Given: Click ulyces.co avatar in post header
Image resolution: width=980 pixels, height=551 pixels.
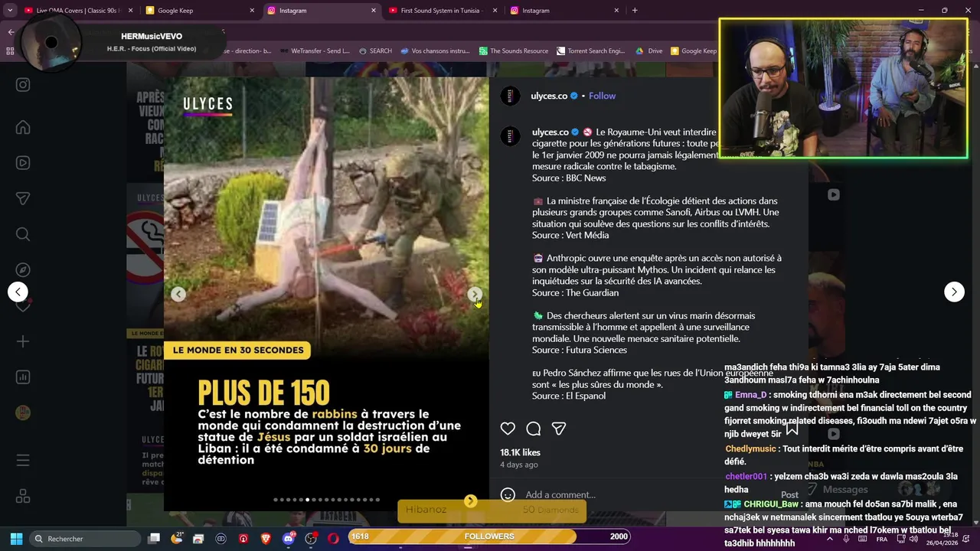Looking at the screenshot, I should [511, 96].
